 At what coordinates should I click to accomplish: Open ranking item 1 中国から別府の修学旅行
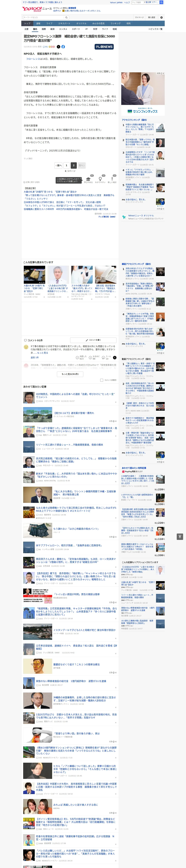139,128
